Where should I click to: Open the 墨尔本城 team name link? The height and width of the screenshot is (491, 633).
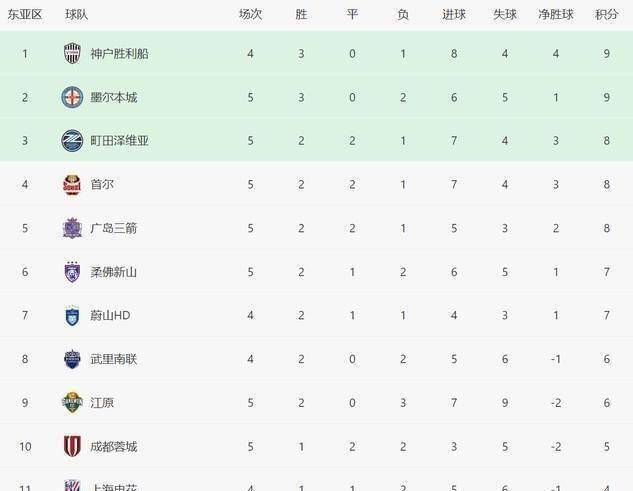(x=113, y=97)
